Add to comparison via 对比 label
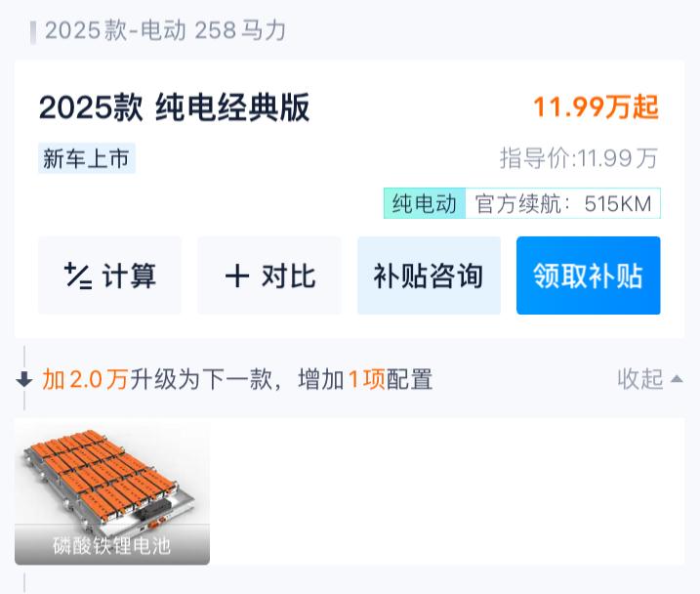Image resolution: width=700 pixels, height=594 pixels. [288, 276]
